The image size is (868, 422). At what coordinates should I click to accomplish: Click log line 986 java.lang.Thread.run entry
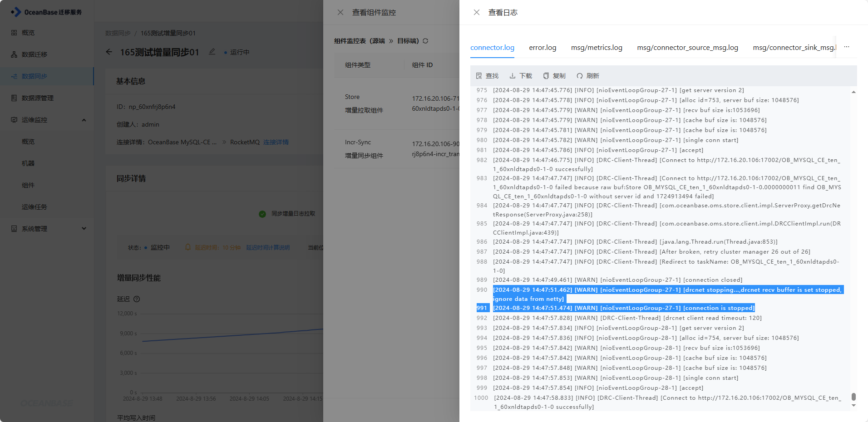coord(636,242)
